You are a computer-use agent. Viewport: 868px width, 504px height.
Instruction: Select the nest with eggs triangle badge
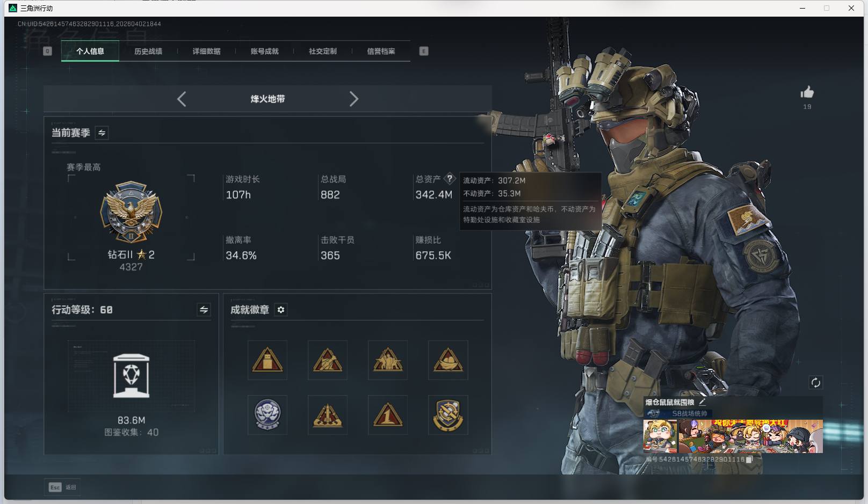click(448, 360)
